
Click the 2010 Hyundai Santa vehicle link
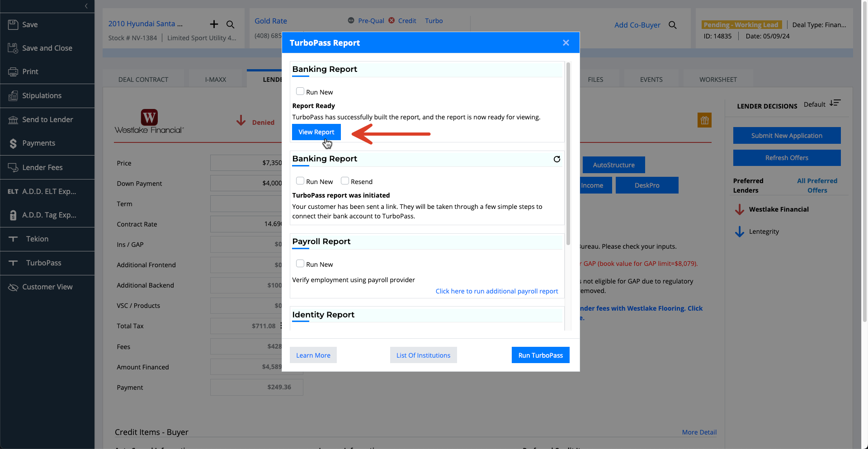click(x=146, y=24)
